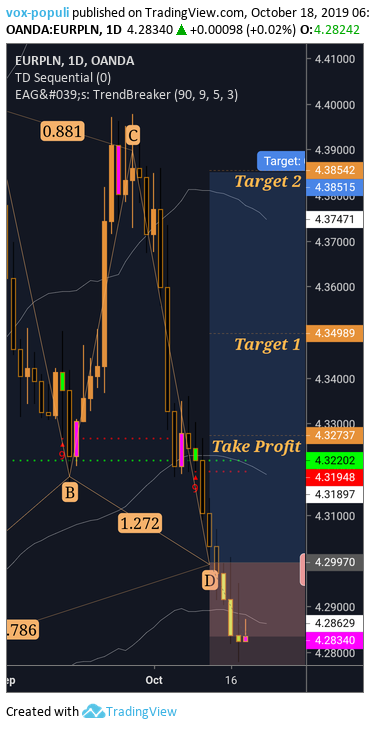Click the 16 date axis label

coord(231,680)
